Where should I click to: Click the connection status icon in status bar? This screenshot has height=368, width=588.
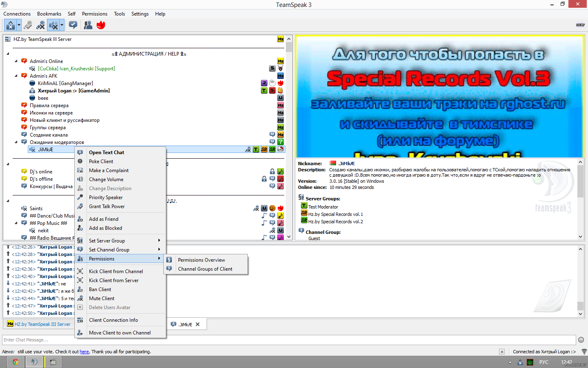click(x=584, y=352)
